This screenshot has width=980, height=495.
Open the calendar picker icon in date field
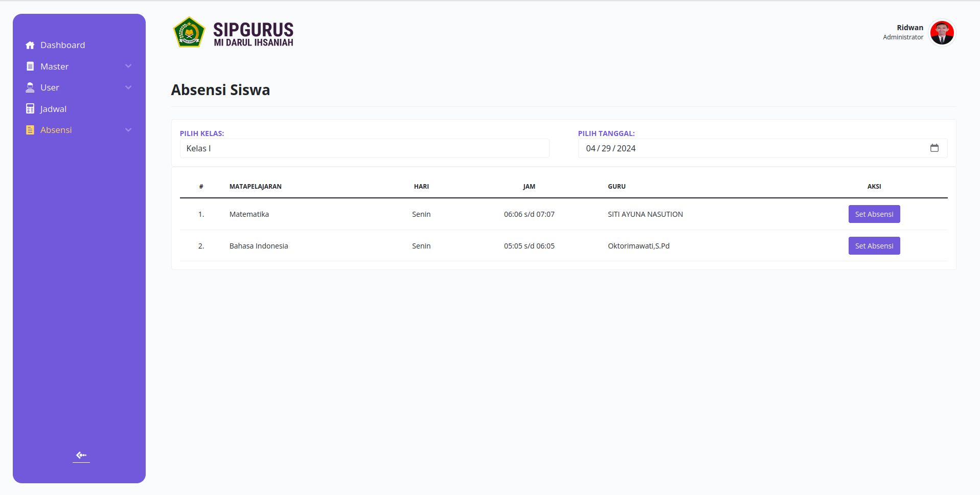(935, 148)
